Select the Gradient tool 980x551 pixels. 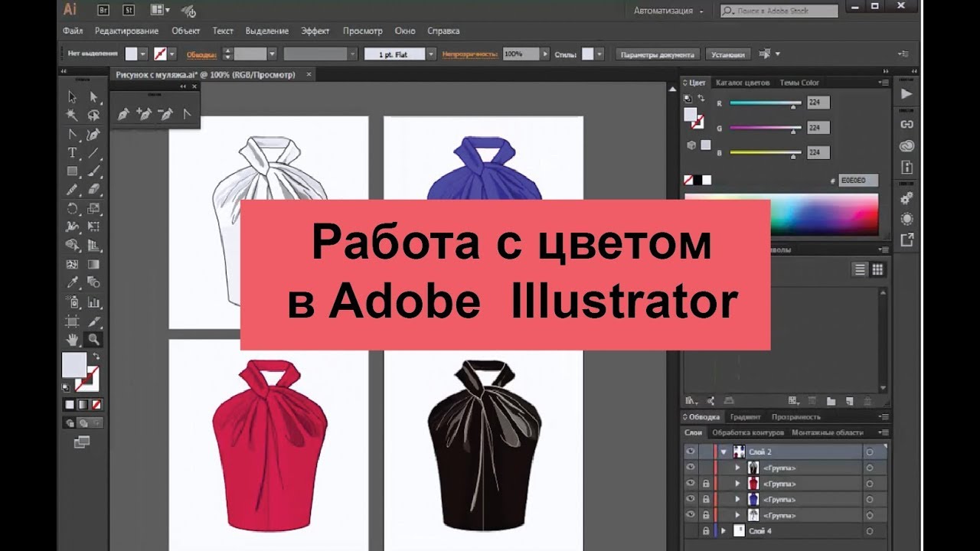94,264
